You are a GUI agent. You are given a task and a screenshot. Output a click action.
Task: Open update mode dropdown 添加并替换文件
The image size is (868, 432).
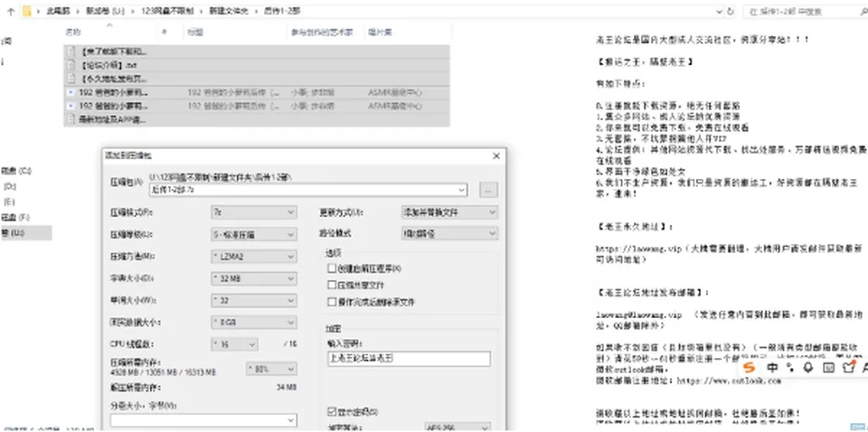[x=449, y=212]
